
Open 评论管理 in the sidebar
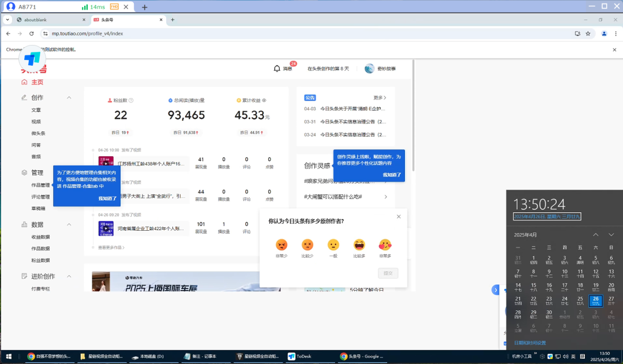(x=40, y=197)
